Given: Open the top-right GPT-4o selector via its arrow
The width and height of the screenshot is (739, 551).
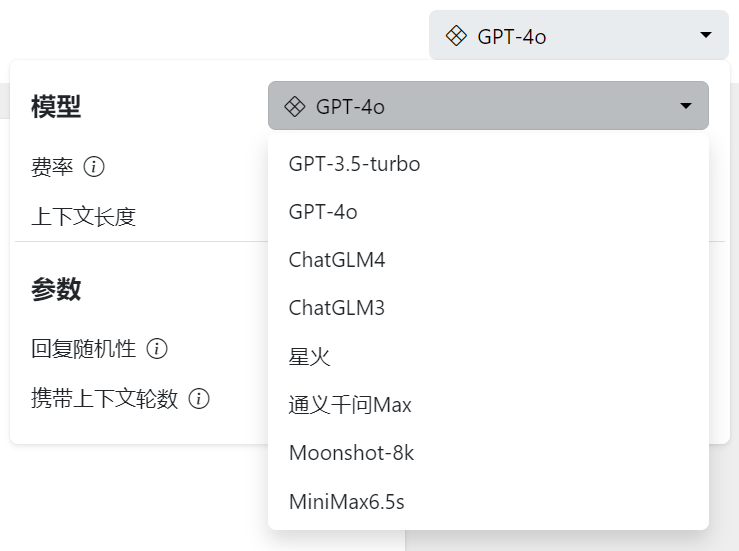Looking at the screenshot, I should click(x=706, y=35).
